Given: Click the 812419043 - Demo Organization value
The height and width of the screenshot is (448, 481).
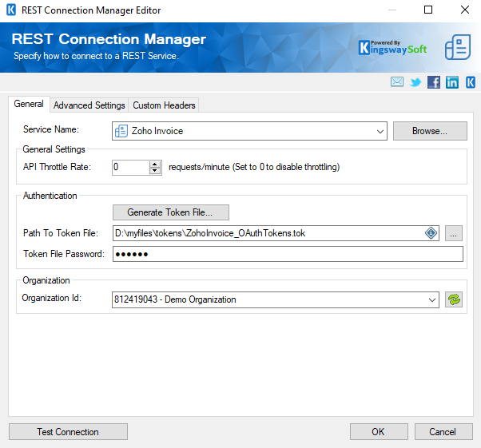Looking at the screenshot, I should (175, 299).
